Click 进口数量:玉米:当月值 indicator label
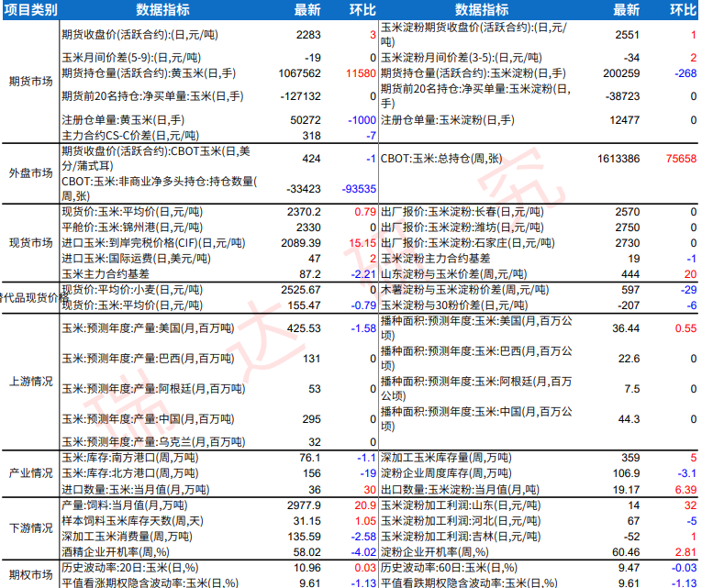713x588 pixels. [136, 490]
